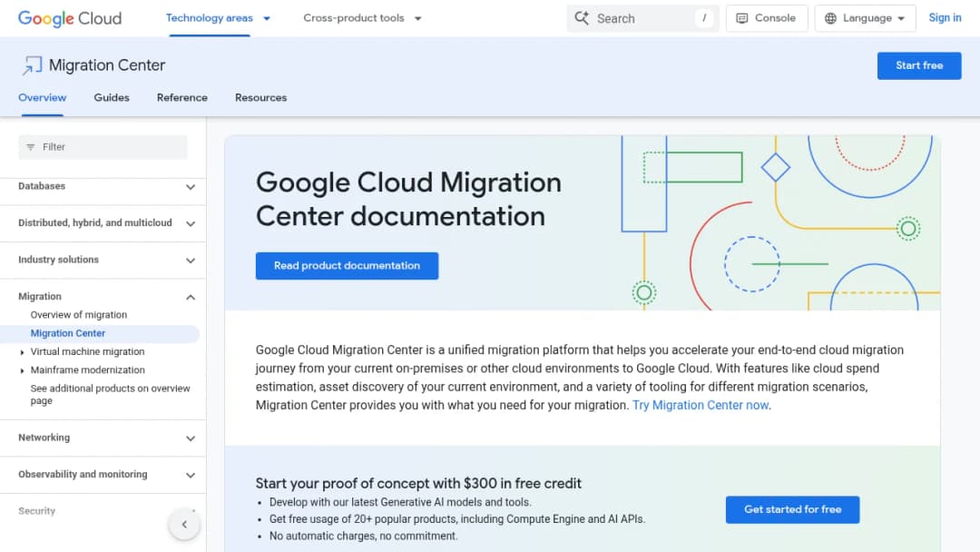This screenshot has width=980, height=552.
Task: Open the Google Cloud logo home link
Action: click(69, 18)
